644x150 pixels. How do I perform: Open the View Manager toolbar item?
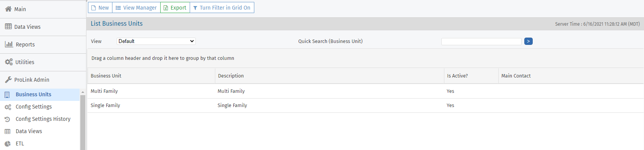click(136, 8)
